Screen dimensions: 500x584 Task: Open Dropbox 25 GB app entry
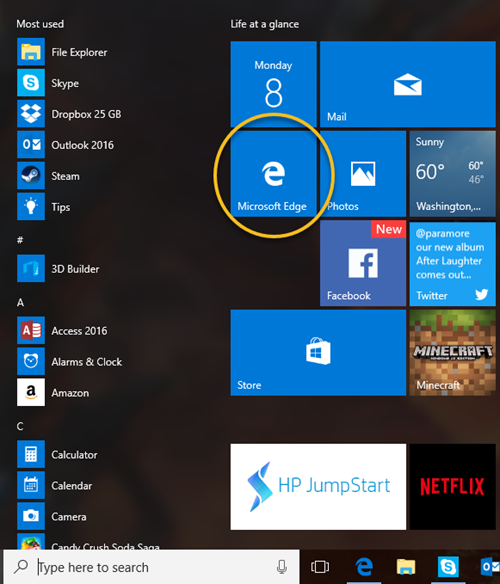pyautogui.click(x=69, y=114)
